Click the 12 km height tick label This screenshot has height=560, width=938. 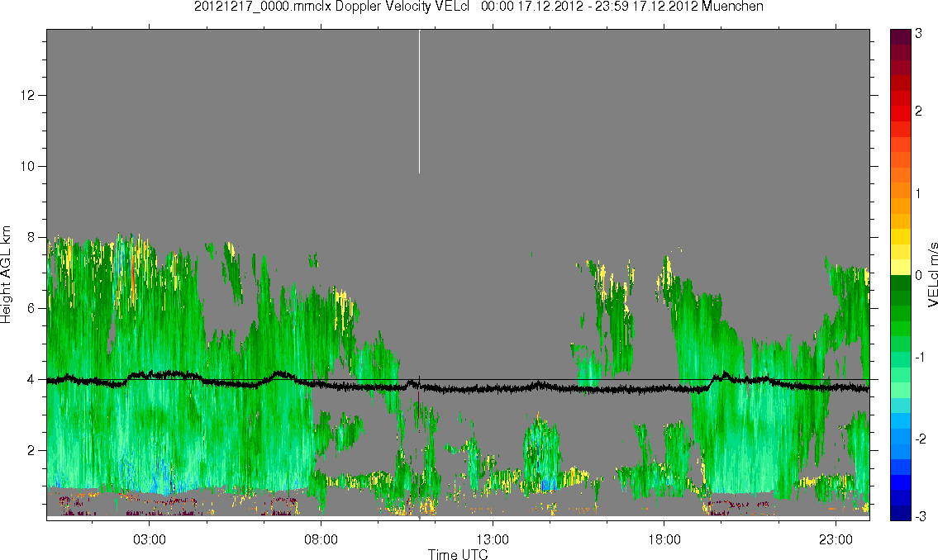(x=28, y=95)
